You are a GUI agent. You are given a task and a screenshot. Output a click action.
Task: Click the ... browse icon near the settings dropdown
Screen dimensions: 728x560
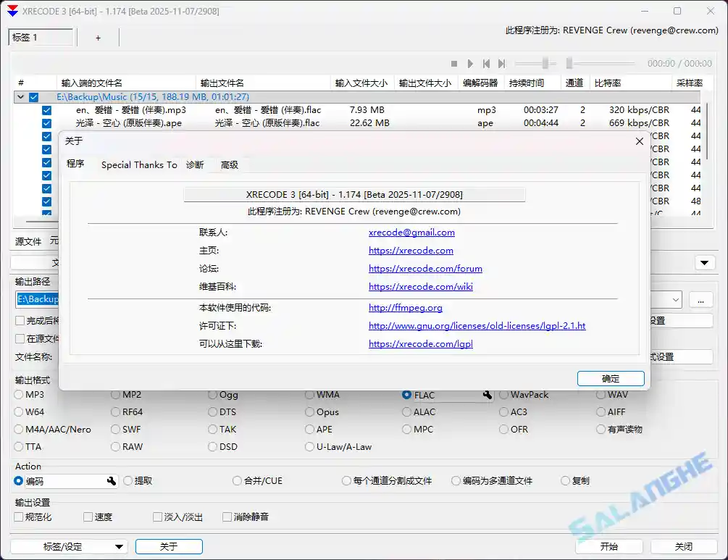click(700, 299)
